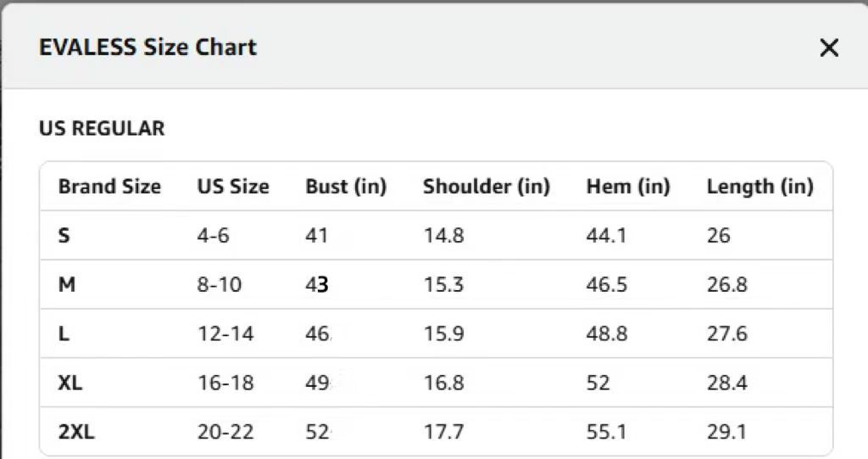Click the EVALESS Size Chart title

[x=147, y=47]
